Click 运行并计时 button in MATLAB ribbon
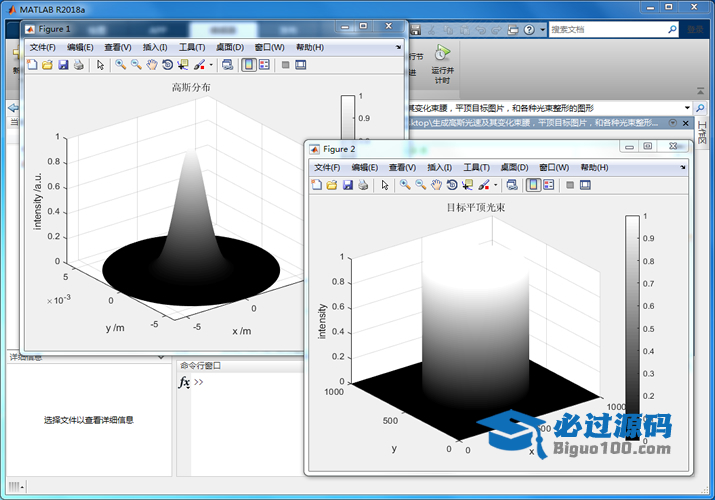 coord(442,64)
